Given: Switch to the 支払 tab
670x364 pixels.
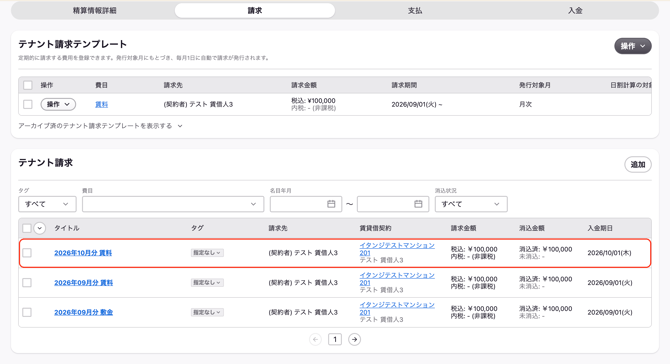Looking at the screenshot, I should coord(414,11).
